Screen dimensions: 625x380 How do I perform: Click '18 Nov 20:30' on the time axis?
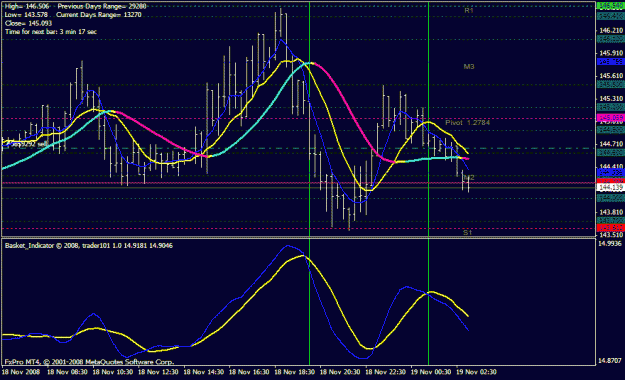click(x=340, y=372)
